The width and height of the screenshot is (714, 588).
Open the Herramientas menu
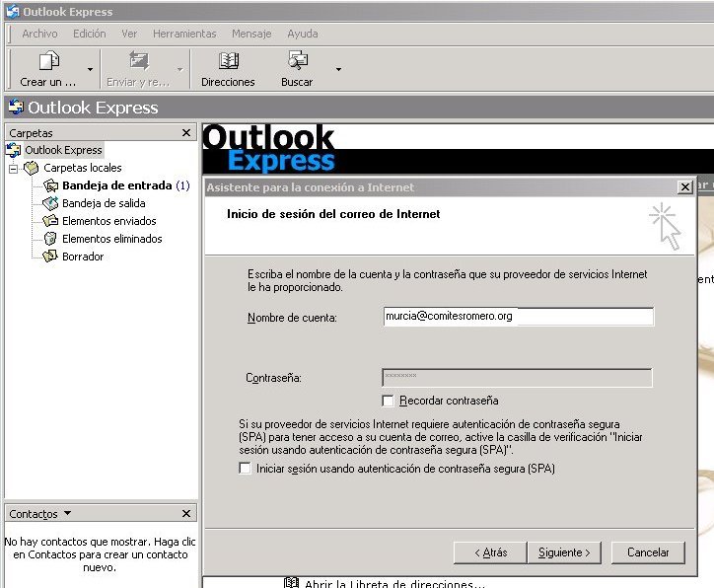(184, 34)
